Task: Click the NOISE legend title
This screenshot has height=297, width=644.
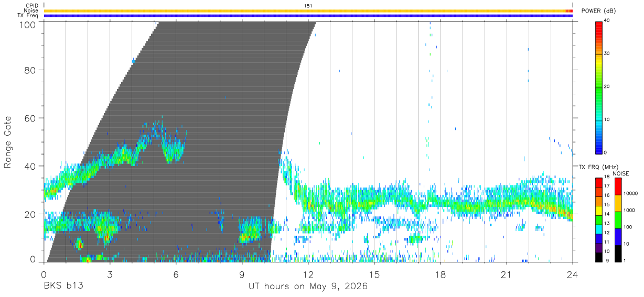Action: coord(620,173)
